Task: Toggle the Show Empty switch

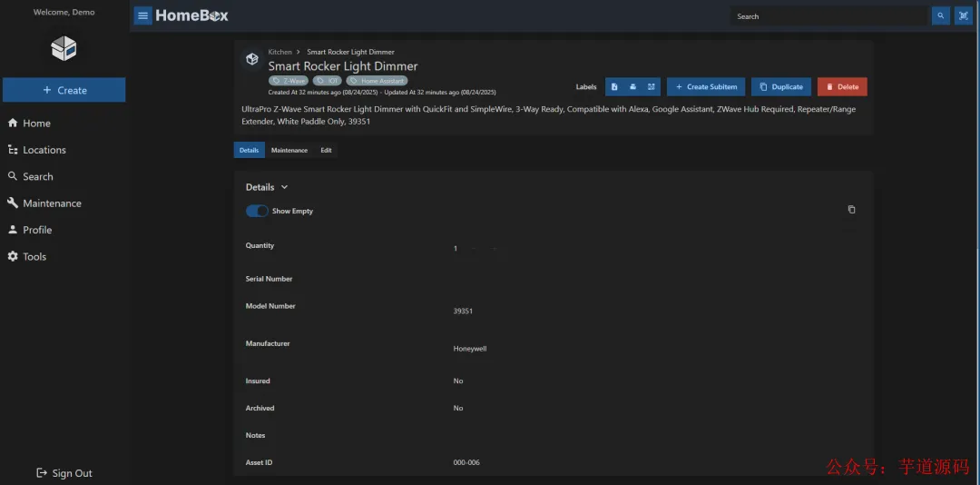Action: [258, 211]
